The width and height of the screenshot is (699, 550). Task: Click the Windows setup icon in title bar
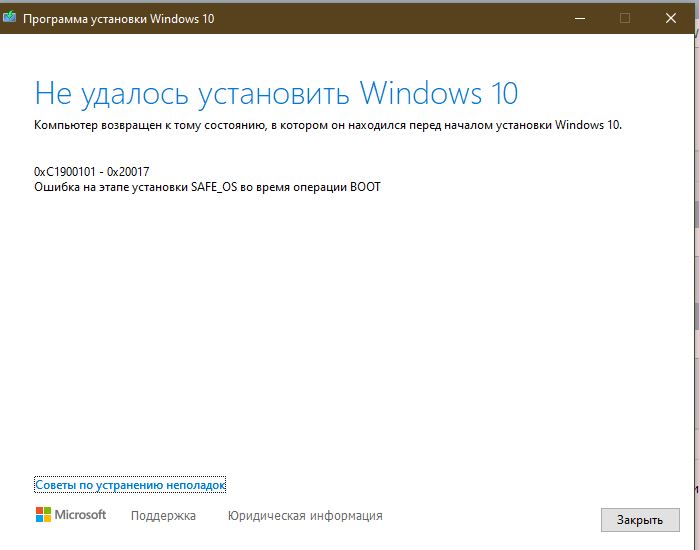pyautogui.click(x=9, y=18)
